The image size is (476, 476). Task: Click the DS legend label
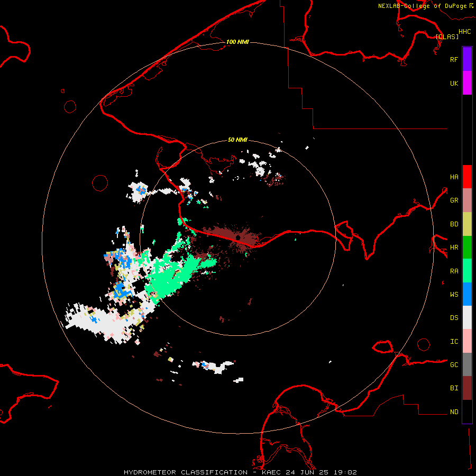[454, 318]
